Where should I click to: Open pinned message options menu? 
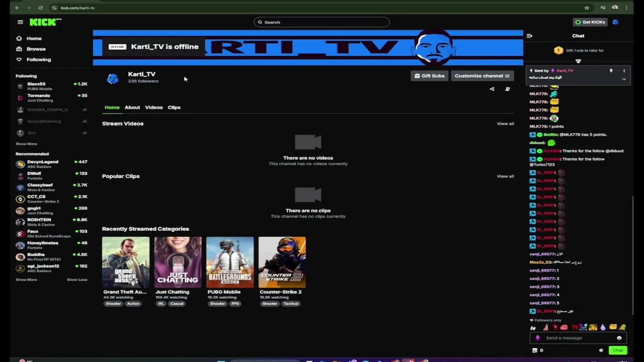point(624,71)
